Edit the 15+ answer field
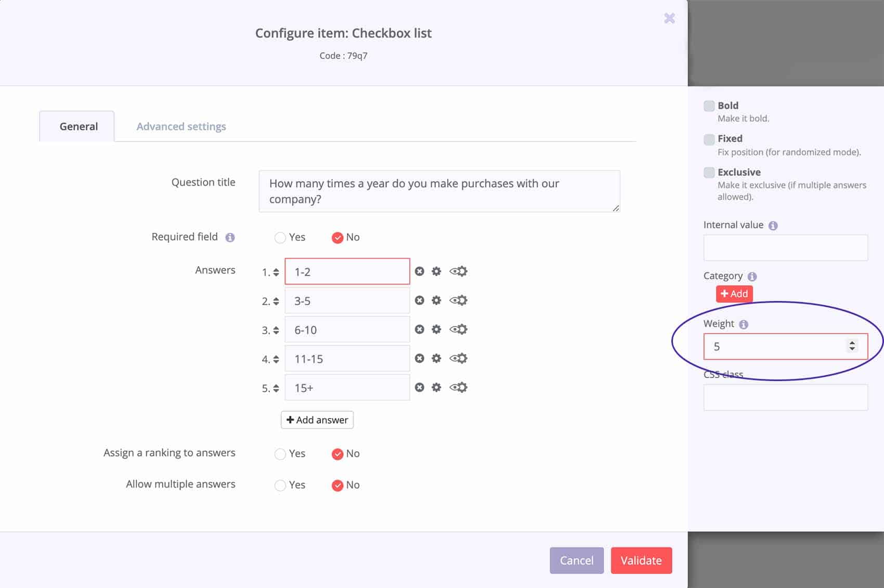 347,388
